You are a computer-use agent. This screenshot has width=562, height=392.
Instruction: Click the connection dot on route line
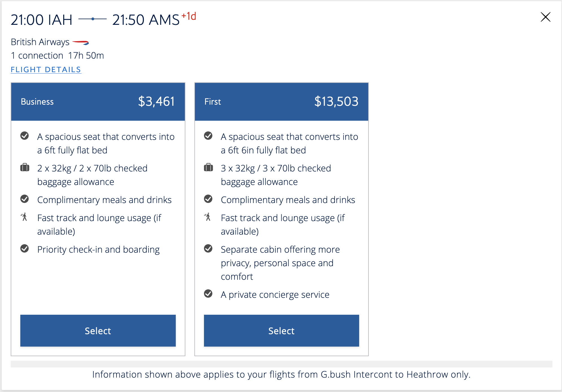(93, 19)
